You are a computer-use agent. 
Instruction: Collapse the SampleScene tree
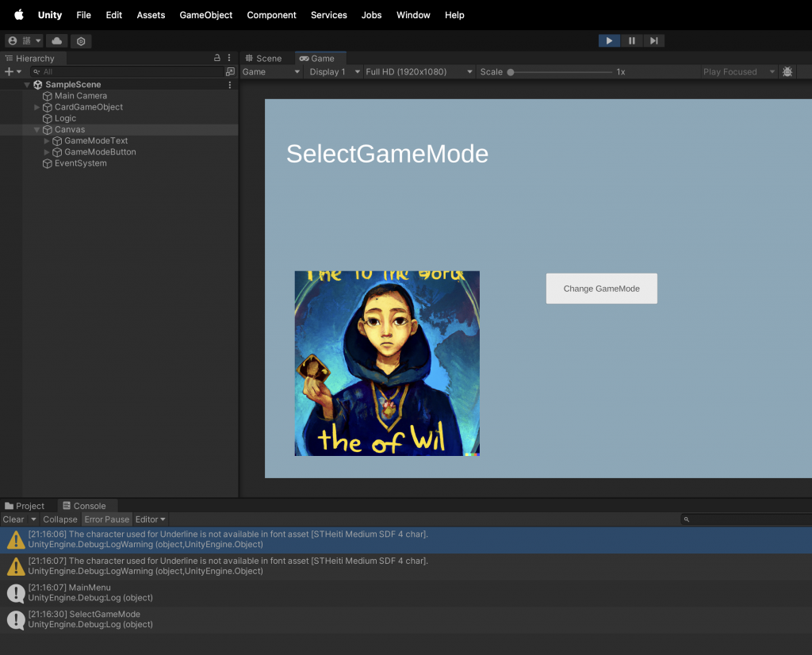[x=27, y=84]
